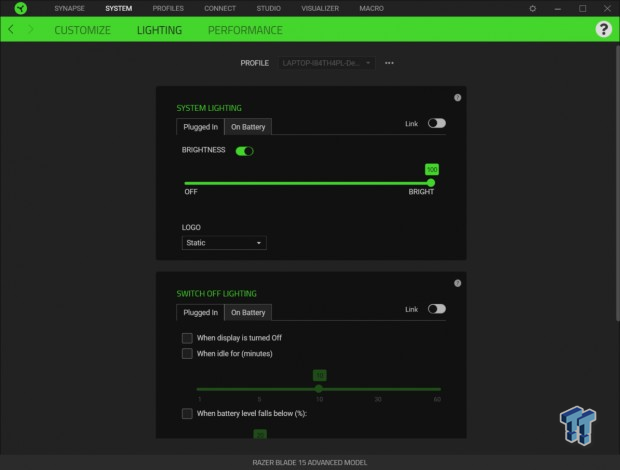Click the 'BRIGHT' brightness label
Screen dimensions: 620x470
pyautogui.click(x=421, y=192)
